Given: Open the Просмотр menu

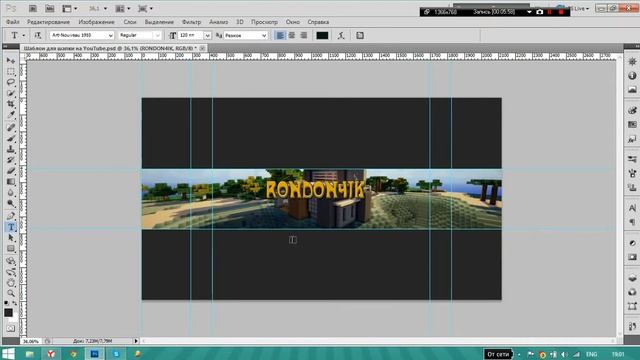Looking at the screenshot, I should (x=264, y=22).
